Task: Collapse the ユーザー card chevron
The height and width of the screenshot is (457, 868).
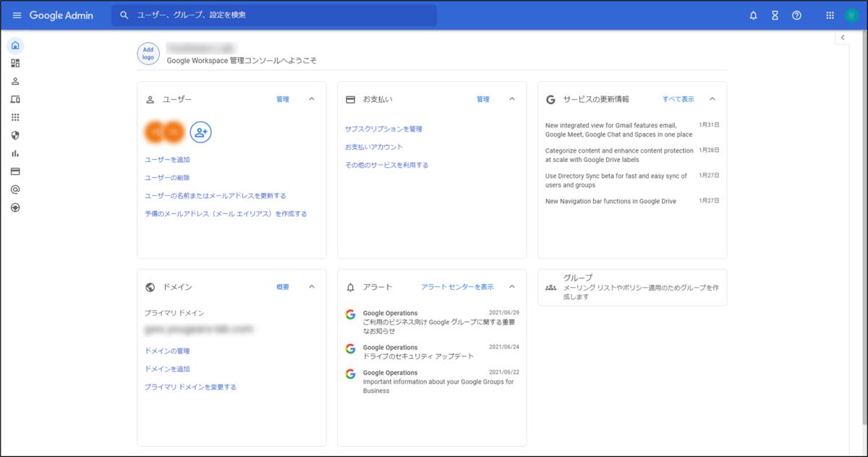Action: click(312, 99)
